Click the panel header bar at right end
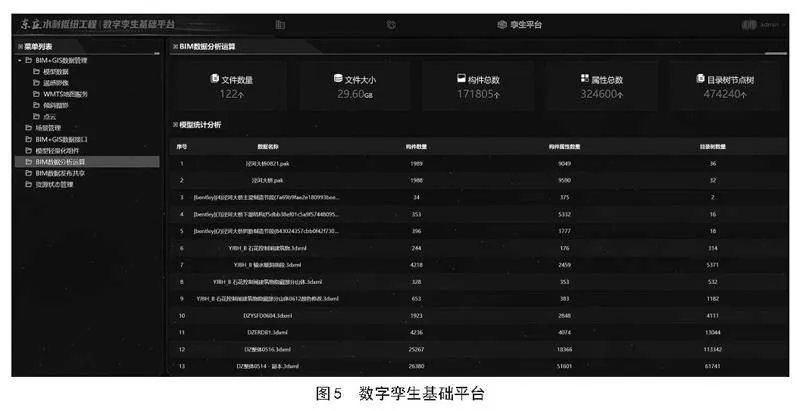 pyautogui.click(x=776, y=53)
